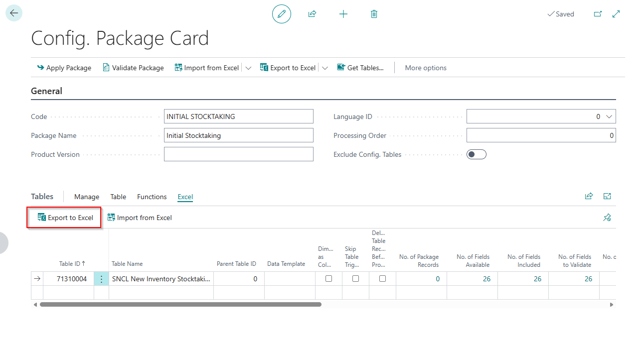Open card in new window icon
The image size is (644, 344).
(598, 14)
